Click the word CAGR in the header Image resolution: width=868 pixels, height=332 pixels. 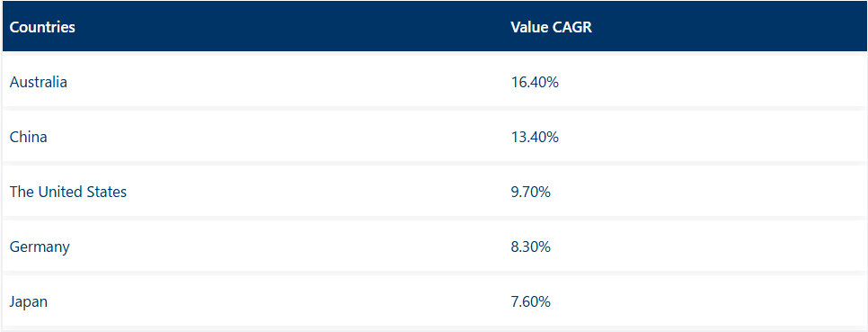pyautogui.click(x=572, y=27)
